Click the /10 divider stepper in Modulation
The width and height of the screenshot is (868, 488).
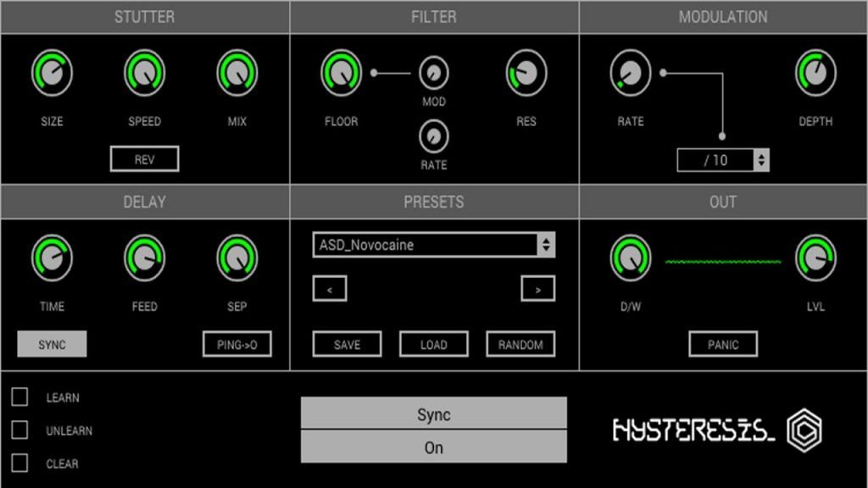click(x=722, y=158)
